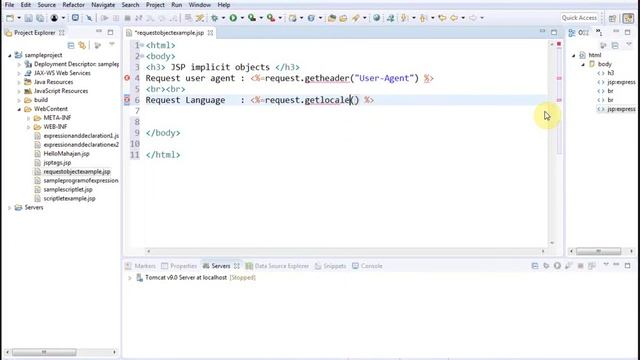The width and height of the screenshot is (640, 360).
Task: Click the Open Type toolbar icon
Action: [331, 18]
